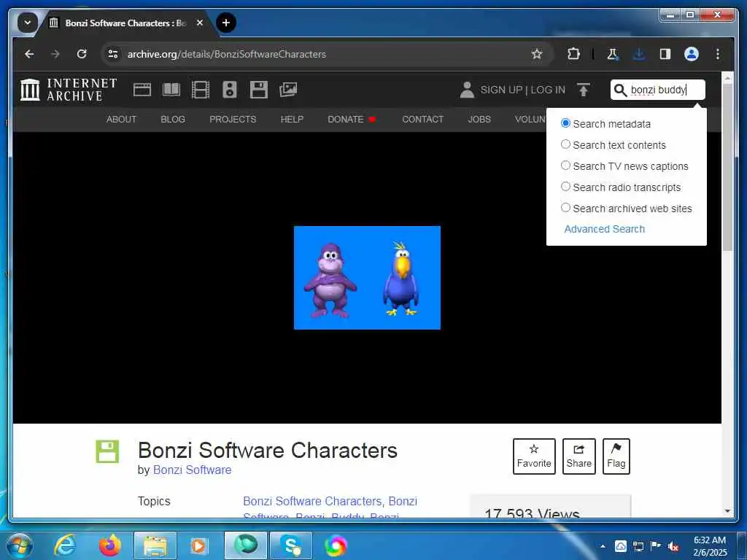Open the Chrome Labs flask icon
This screenshot has height=560, width=747.
[x=613, y=54]
